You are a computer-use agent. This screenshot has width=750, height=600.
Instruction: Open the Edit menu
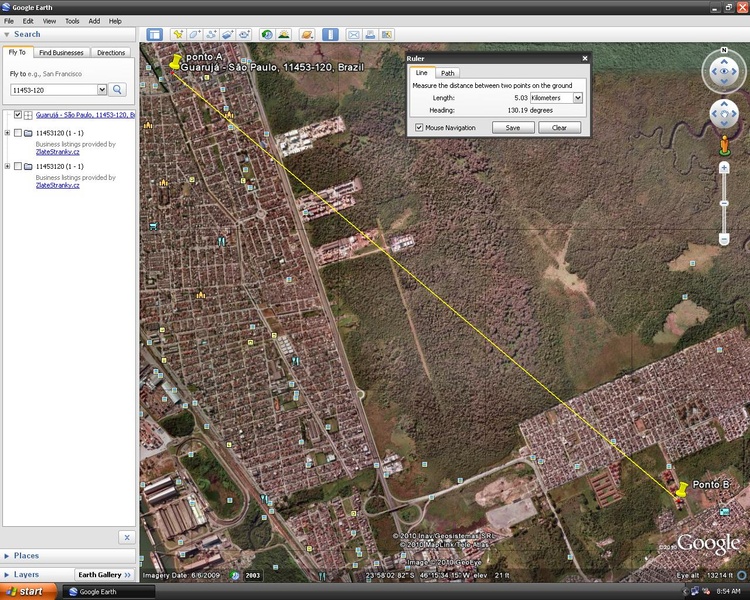tap(28, 21)
